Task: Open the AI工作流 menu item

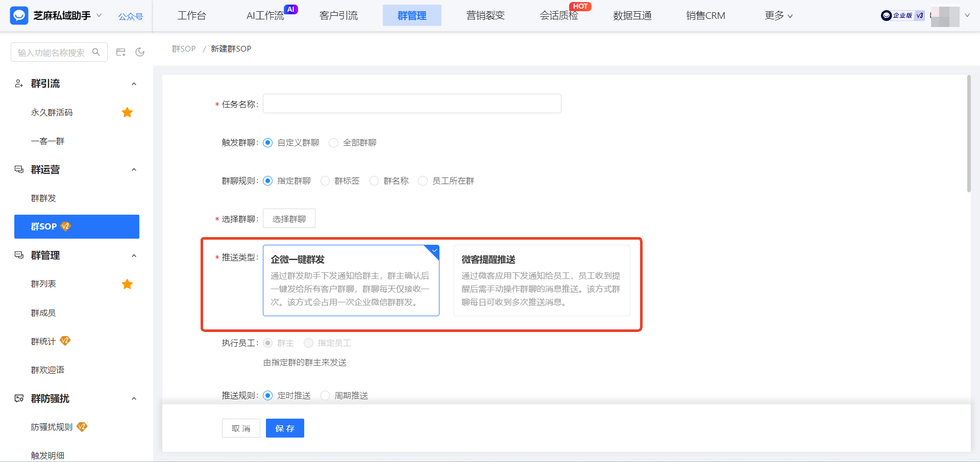Action: click(266, 15)
